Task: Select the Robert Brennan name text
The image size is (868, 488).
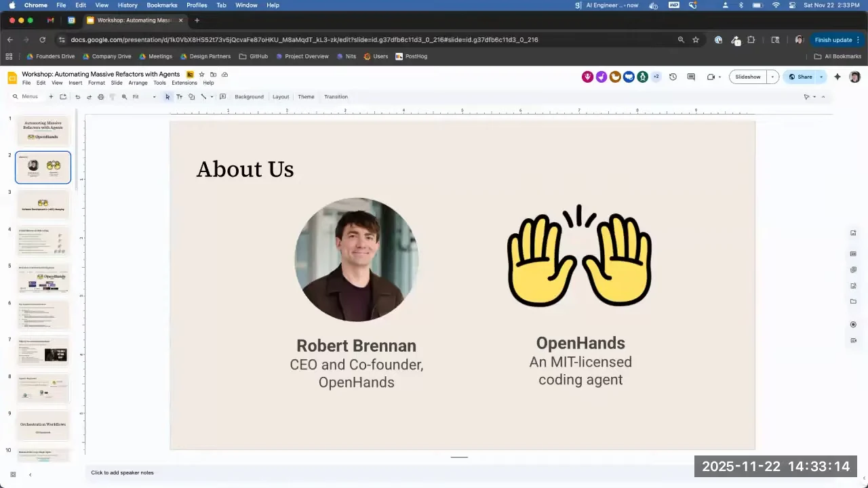Action: 356,346
